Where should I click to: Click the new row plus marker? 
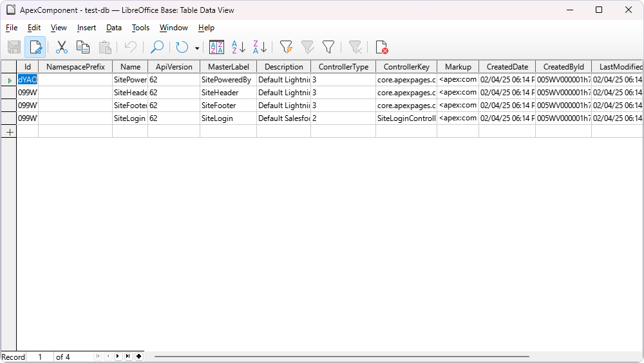click(x=10, y=132)
